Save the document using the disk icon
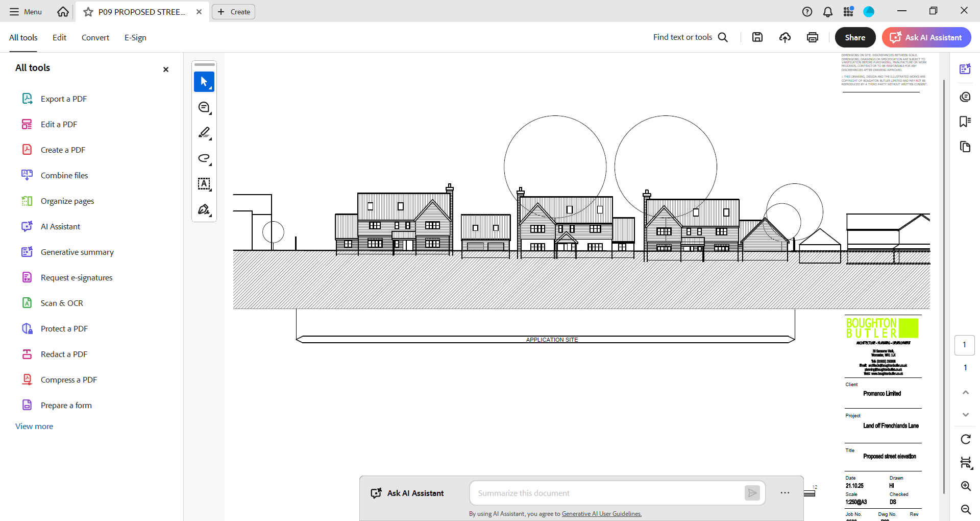 (x=757, y=37)
